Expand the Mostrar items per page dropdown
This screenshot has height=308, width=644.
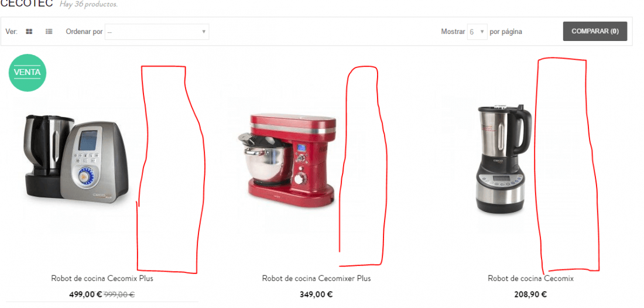[x=477, y=32]
